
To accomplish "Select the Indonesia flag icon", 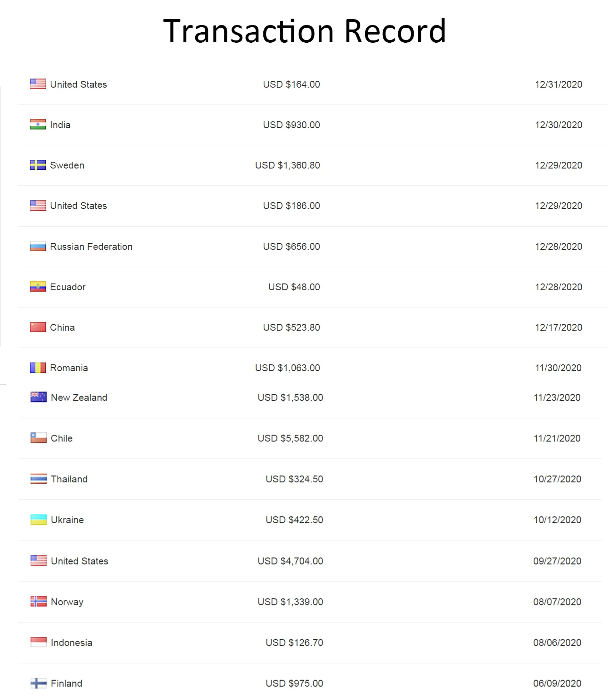I will pyautogui.click(x=39, y=642).
